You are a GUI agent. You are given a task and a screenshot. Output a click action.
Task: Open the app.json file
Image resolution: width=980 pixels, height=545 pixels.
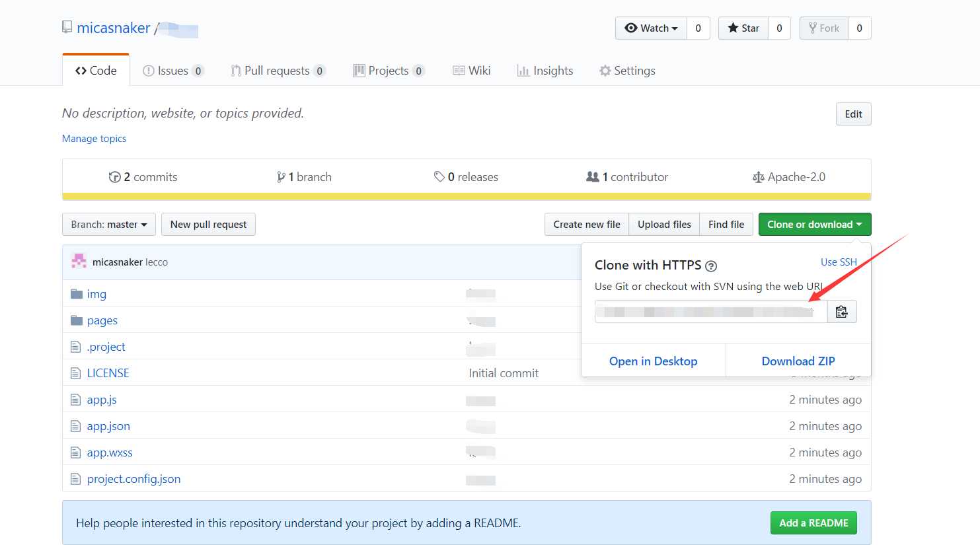(108, 426)
